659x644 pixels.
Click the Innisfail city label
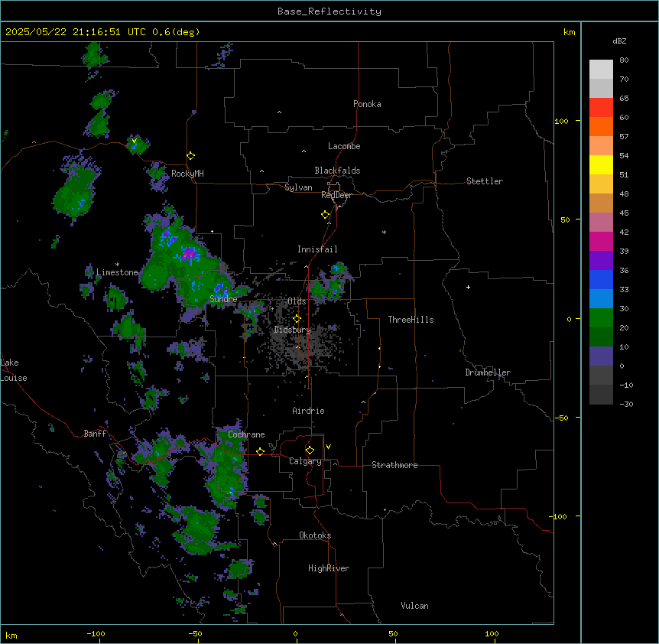[x=317, y=249]
